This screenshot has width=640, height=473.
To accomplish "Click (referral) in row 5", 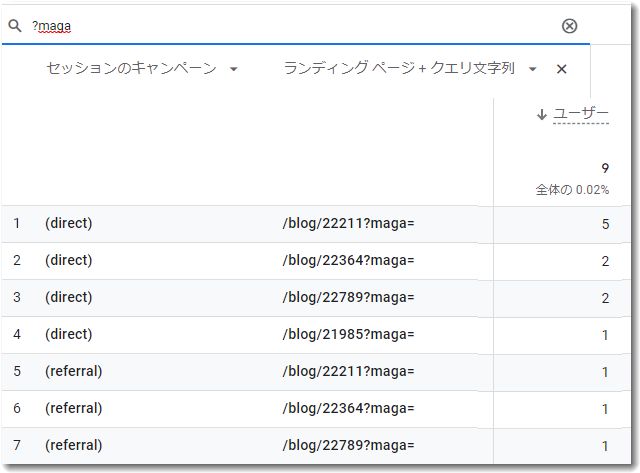I will 73,371.
